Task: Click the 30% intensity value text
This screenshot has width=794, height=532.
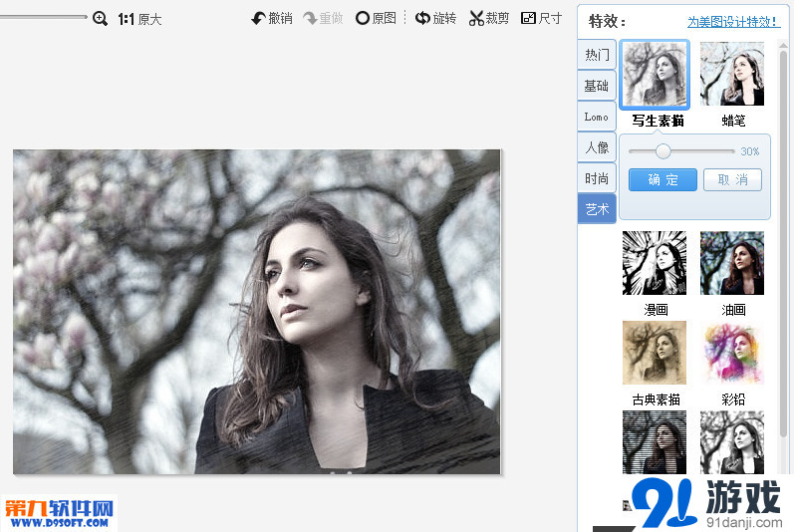Action: click(x=750, y=151)
